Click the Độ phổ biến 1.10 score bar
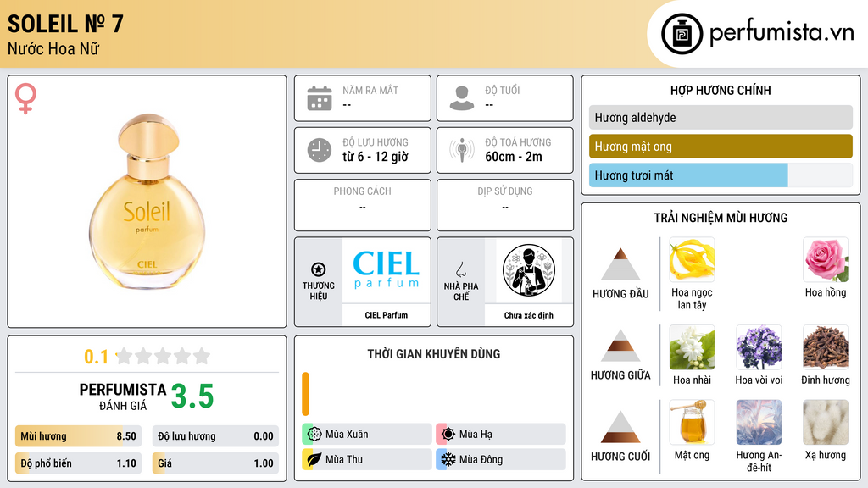The width and height of the screenshot is (868, 488). click(x=78, y=463)
